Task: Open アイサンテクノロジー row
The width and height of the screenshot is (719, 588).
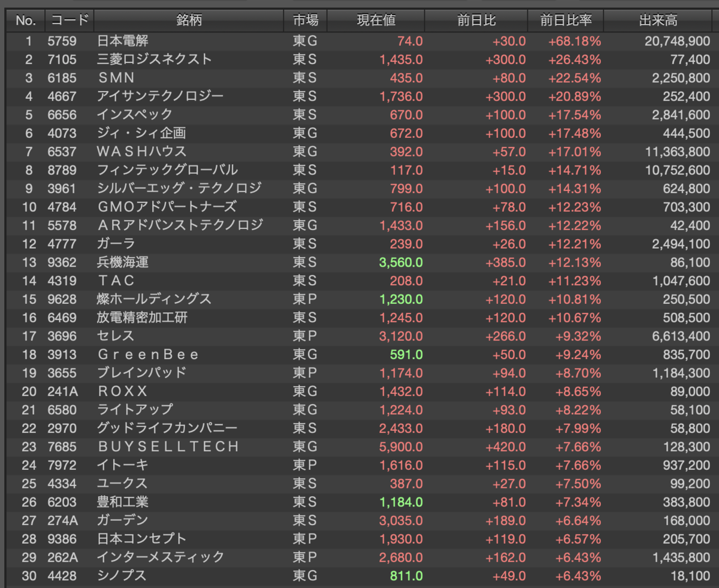Action: point(359,96)
